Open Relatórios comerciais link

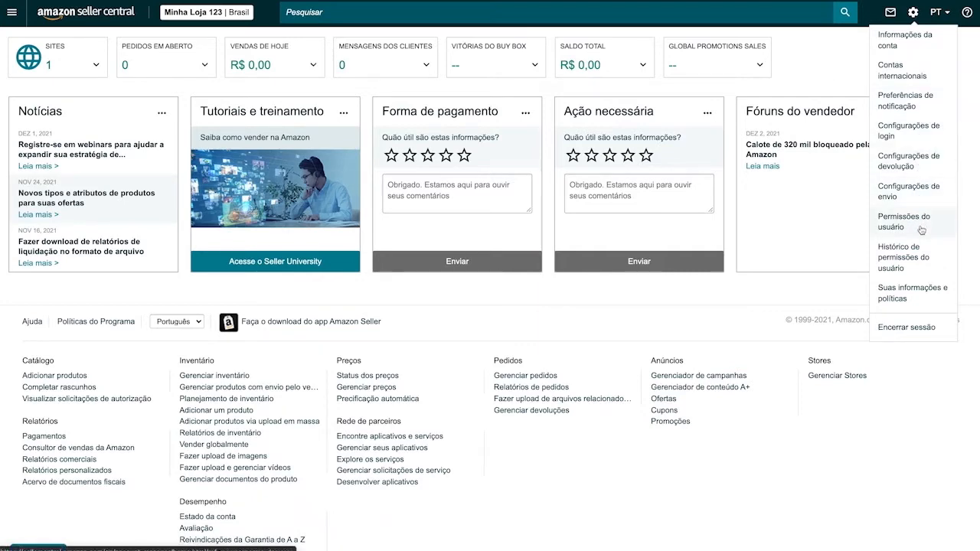tap(59, 459)
